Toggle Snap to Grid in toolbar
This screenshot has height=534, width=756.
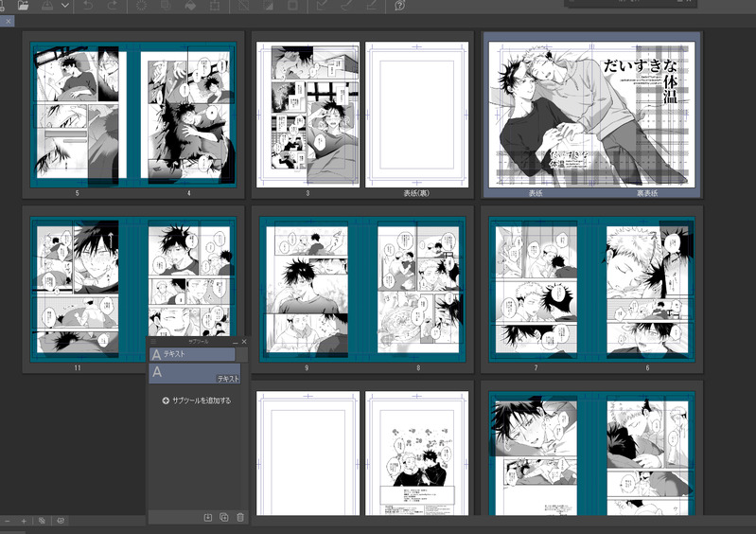click(x=371, y=6)
